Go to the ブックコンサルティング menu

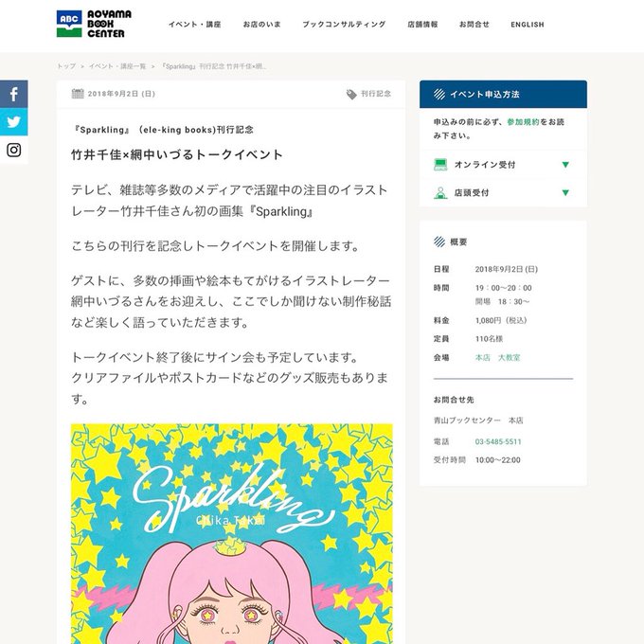pyautogui.click(x=344, y=25)
